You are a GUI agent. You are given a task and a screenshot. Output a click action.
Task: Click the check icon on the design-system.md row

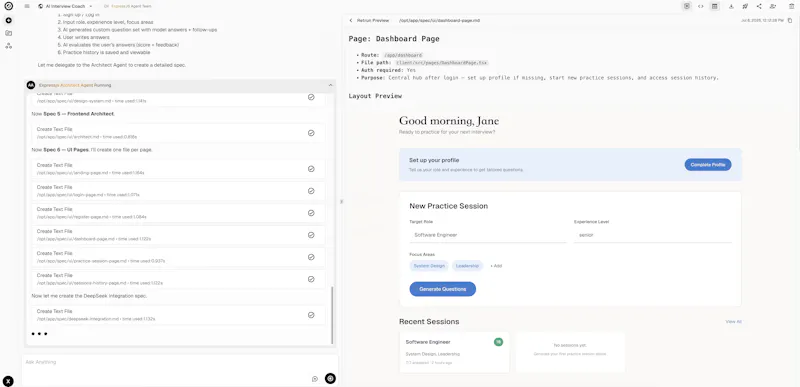311,97
